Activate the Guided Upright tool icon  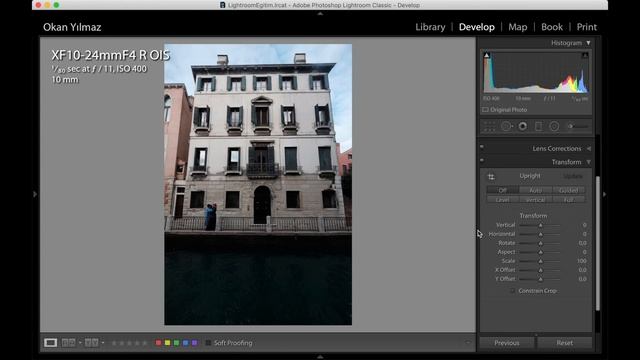(491, 177)
